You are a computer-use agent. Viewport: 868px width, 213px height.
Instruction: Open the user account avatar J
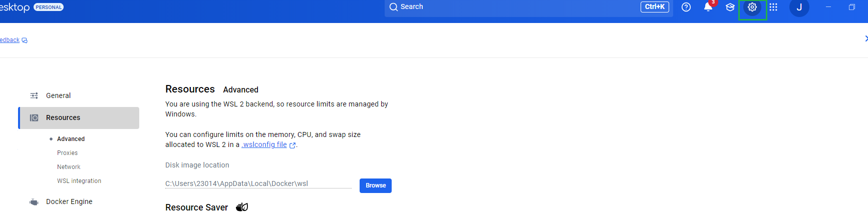[x=799, y=7]
